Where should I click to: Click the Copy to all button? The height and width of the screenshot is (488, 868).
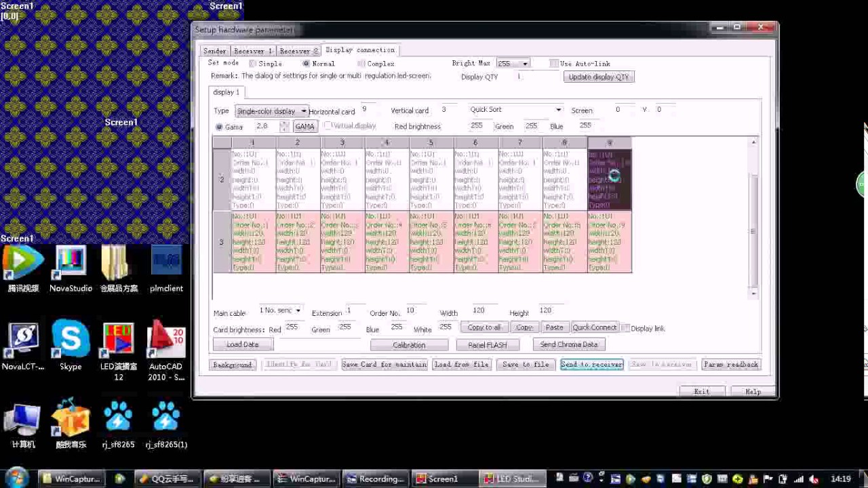click(x=484, y=327)
